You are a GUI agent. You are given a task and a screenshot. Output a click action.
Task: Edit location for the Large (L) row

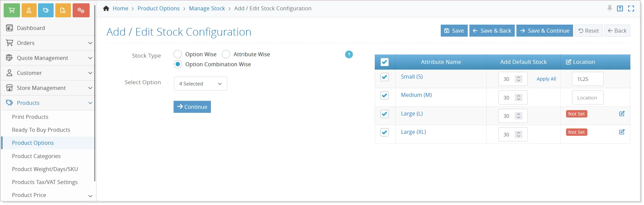tap(622, 113)
